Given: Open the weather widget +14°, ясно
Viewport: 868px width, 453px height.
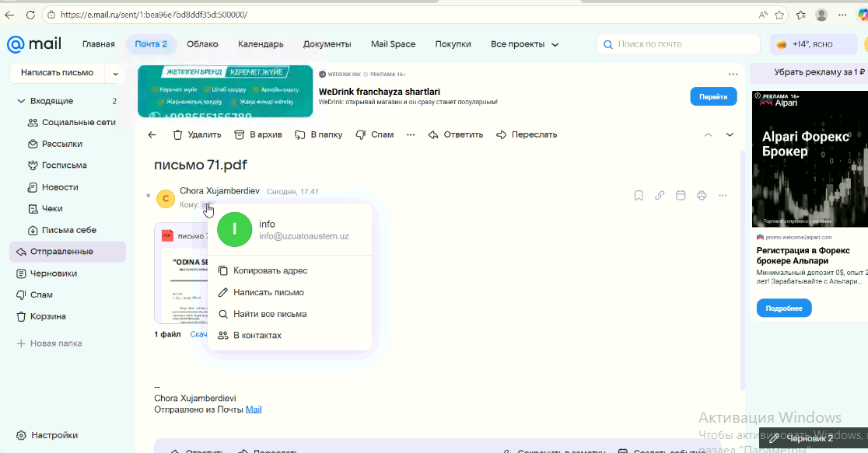Looking at the screenshot, I should (813, 44).
